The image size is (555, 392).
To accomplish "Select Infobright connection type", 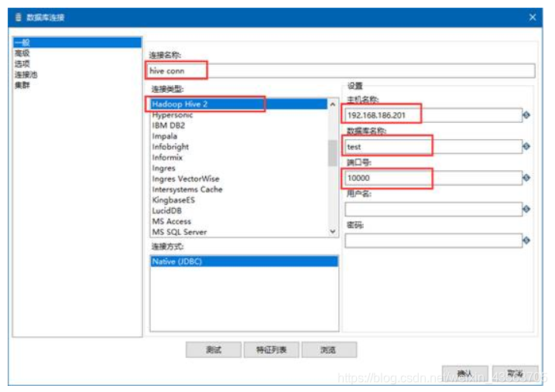I will coord(170,147).
